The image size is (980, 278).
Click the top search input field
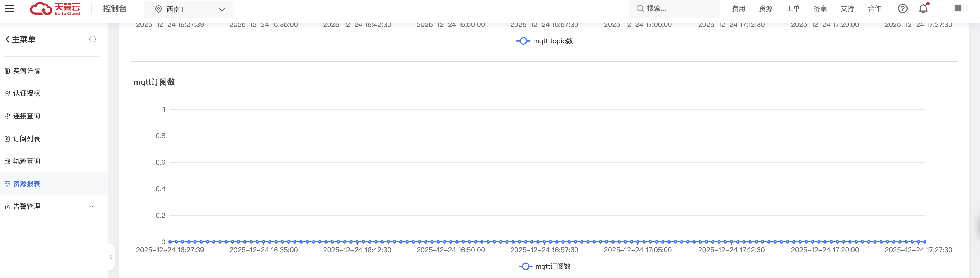(x=677, y=9)
